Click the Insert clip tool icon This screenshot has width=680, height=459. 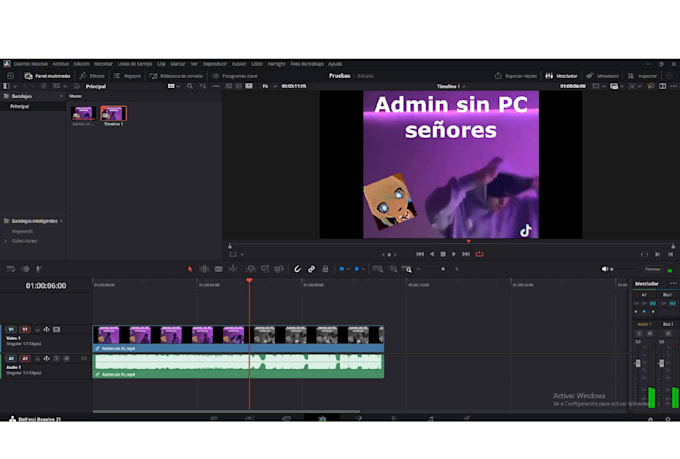[x=250, y=269]
